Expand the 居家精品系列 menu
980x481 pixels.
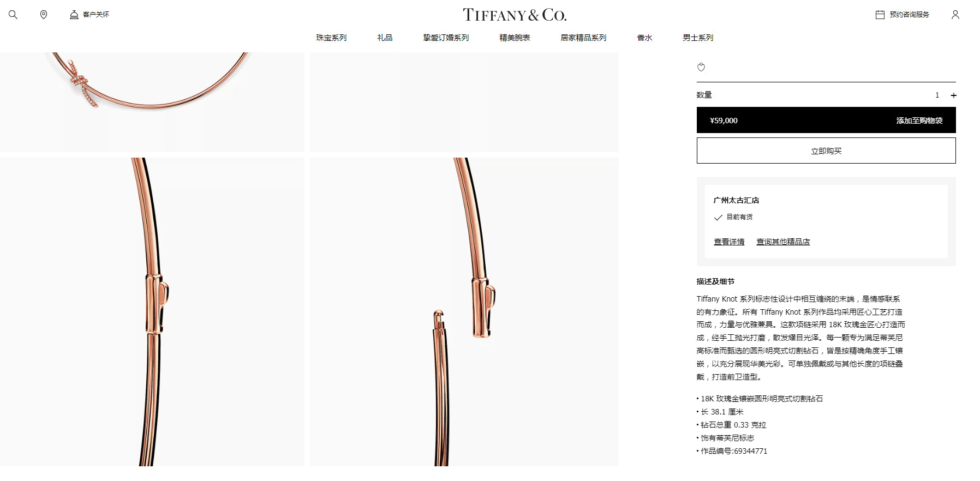(x=583, y=38)
